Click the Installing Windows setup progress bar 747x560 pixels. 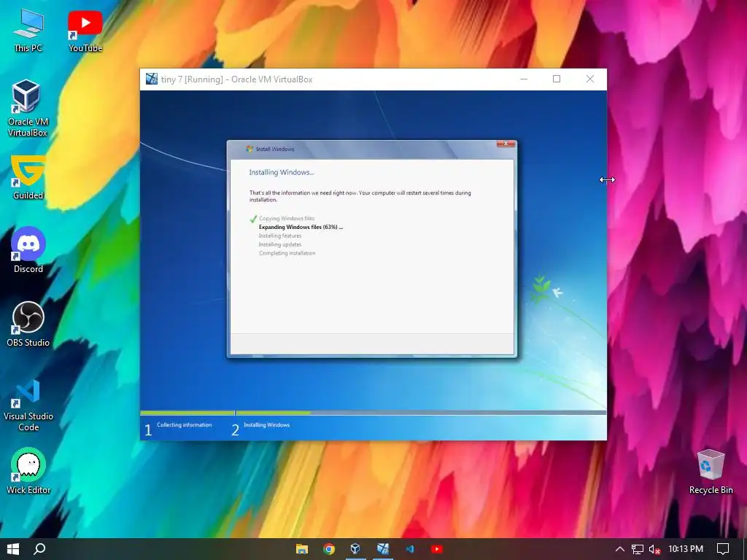(x=421, y=413)
